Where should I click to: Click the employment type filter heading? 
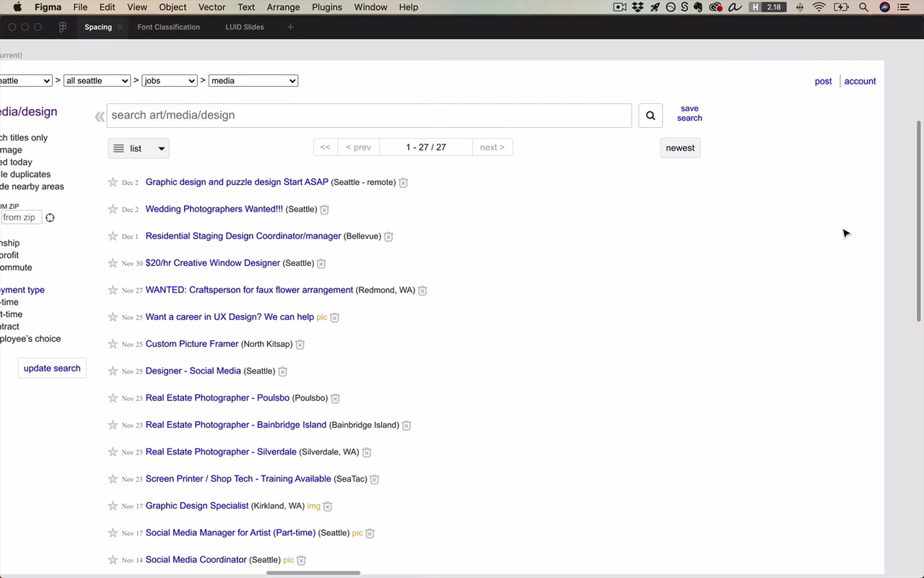coord(22,290)
